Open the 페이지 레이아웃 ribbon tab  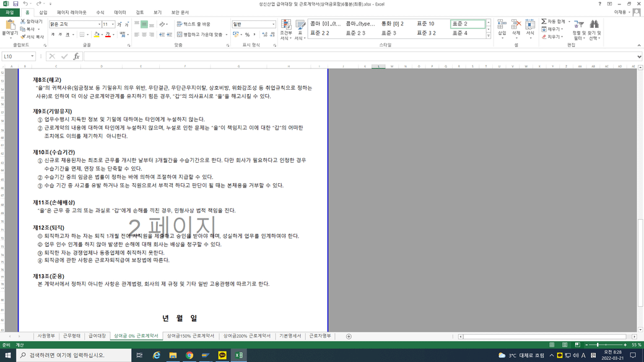point(72,12)
